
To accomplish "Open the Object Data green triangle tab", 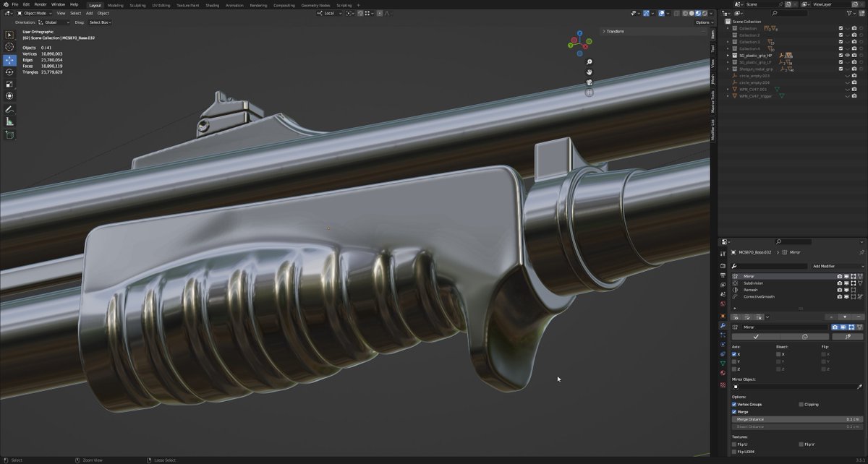I will (723, 364).
